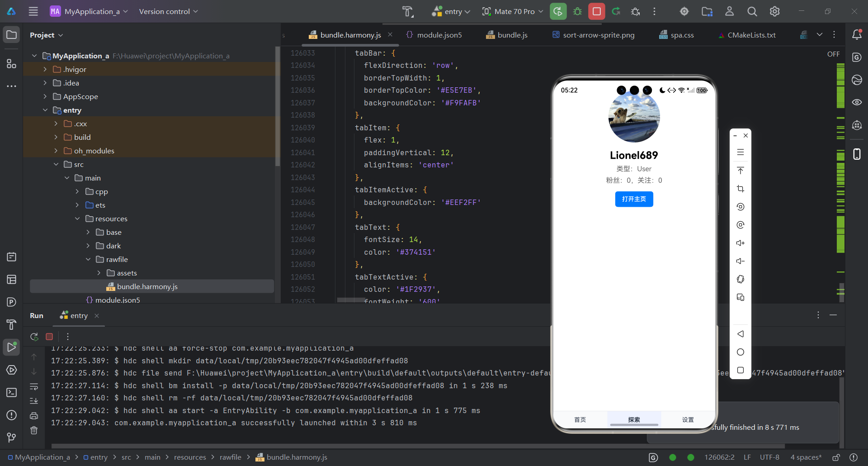Rerun the app with the green rerun icon

(616, 11)
